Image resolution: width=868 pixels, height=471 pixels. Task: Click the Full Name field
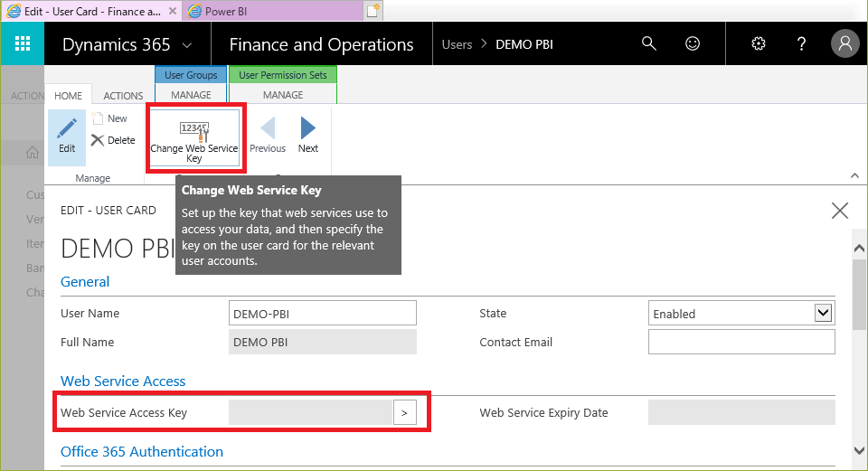click(322, 342)
